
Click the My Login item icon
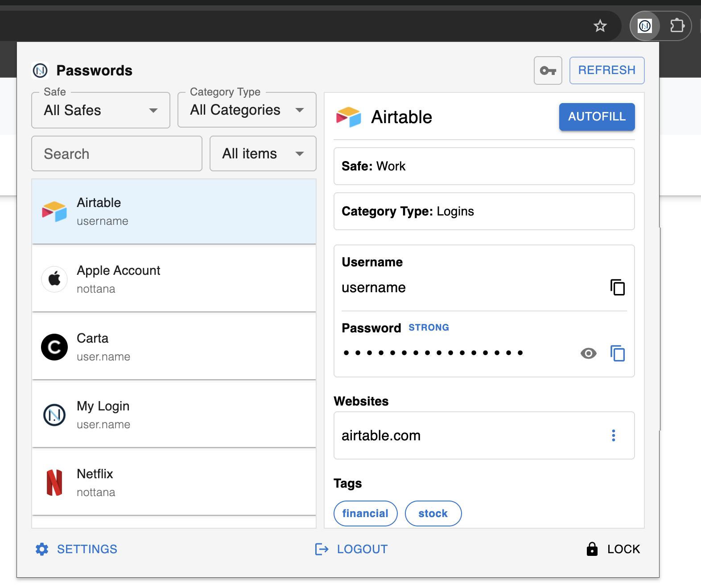point(54,415)
